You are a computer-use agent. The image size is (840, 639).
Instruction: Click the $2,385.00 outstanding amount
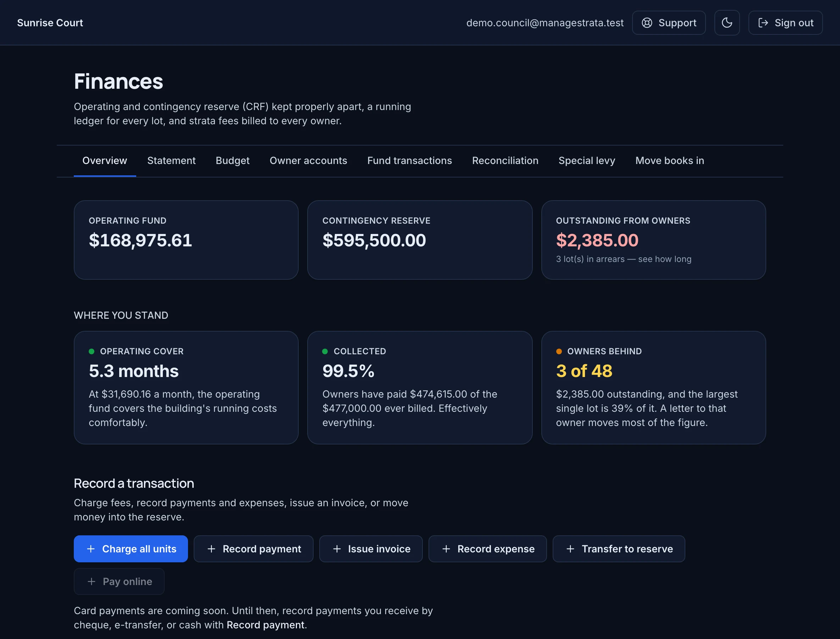click(597, 240)
